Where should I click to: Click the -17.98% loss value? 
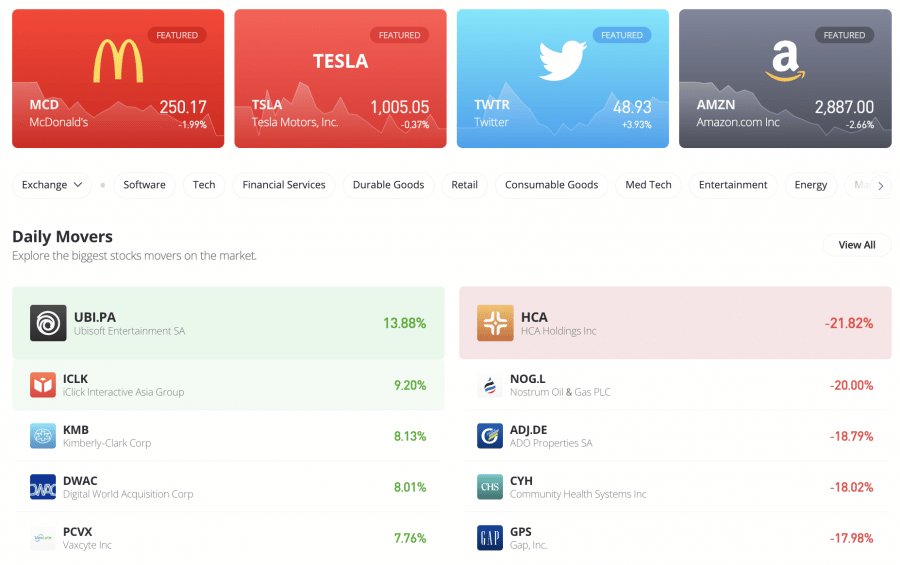(851, 539)
